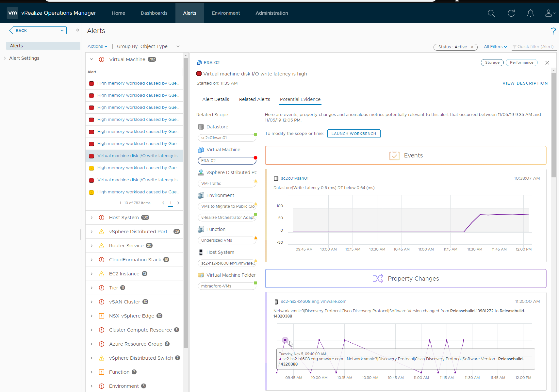Click the host icon next to sc2-hs2-b1608 link
Viewport: 559px width, 392px height.
[x=276, y=302]
